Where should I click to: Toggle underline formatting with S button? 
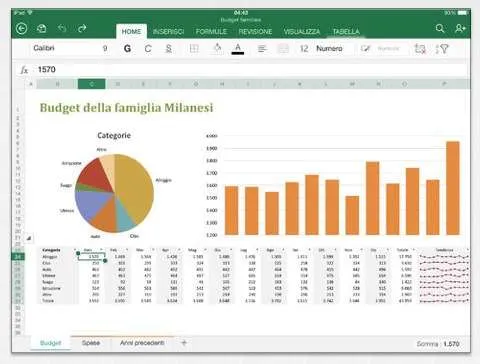point(169,49)
